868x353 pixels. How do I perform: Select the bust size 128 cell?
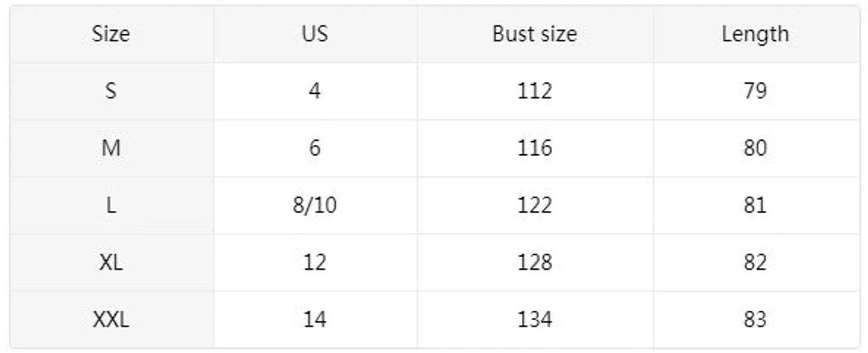coord(534,263)
